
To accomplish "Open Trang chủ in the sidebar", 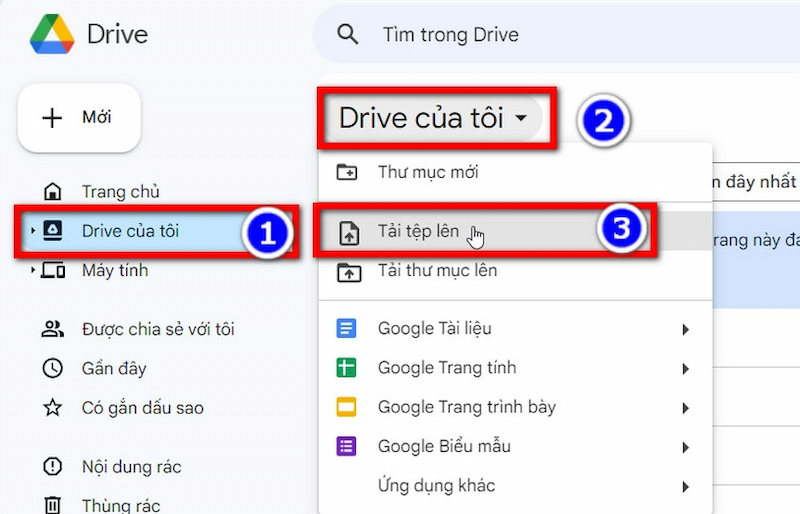I will (x=121, y=192).
